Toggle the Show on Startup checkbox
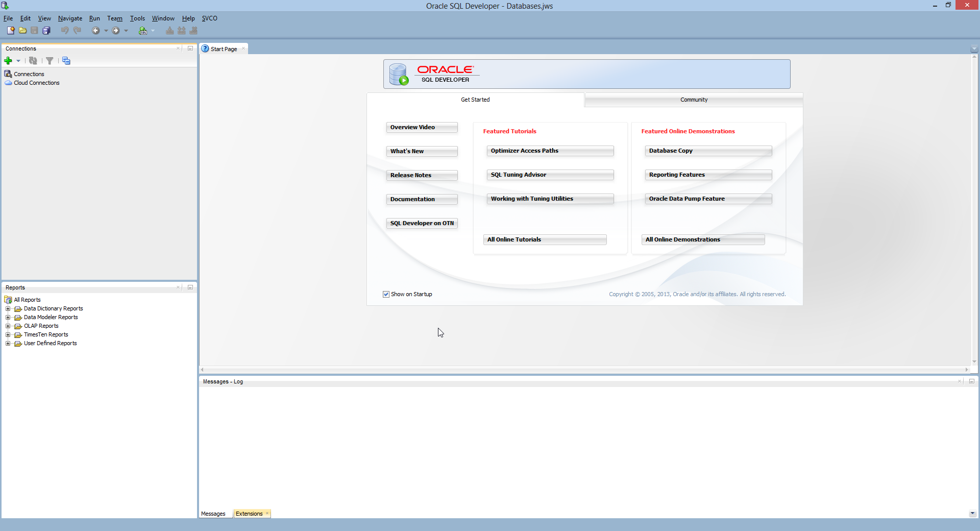 tap(386, 294)
